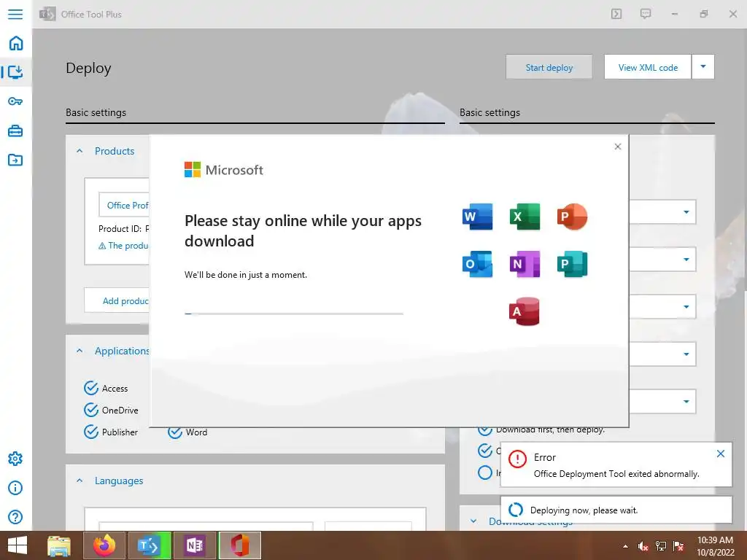Click the Publisher icon in the installer dialog
747x560 pixels.
click(x=572, y=264)
